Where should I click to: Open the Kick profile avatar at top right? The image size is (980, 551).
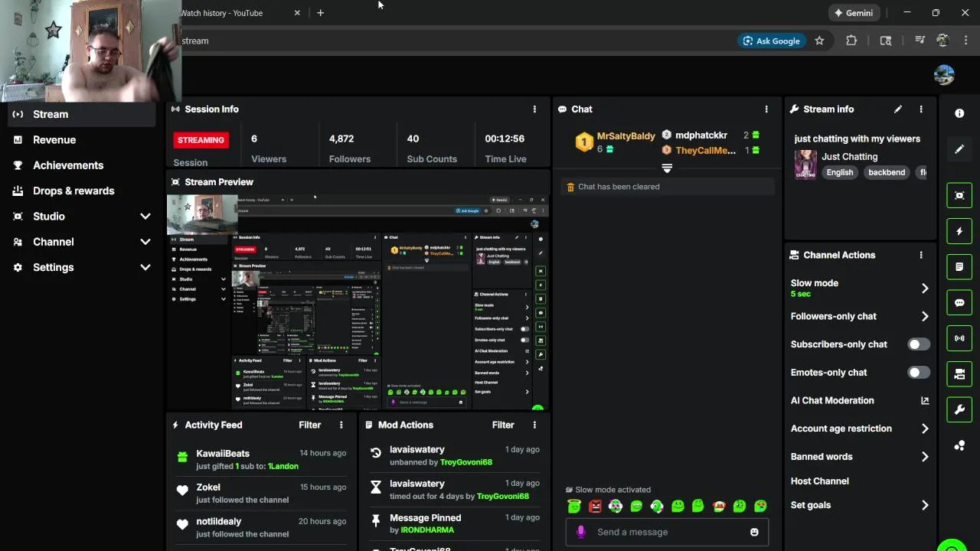click(x=944, y=75)
